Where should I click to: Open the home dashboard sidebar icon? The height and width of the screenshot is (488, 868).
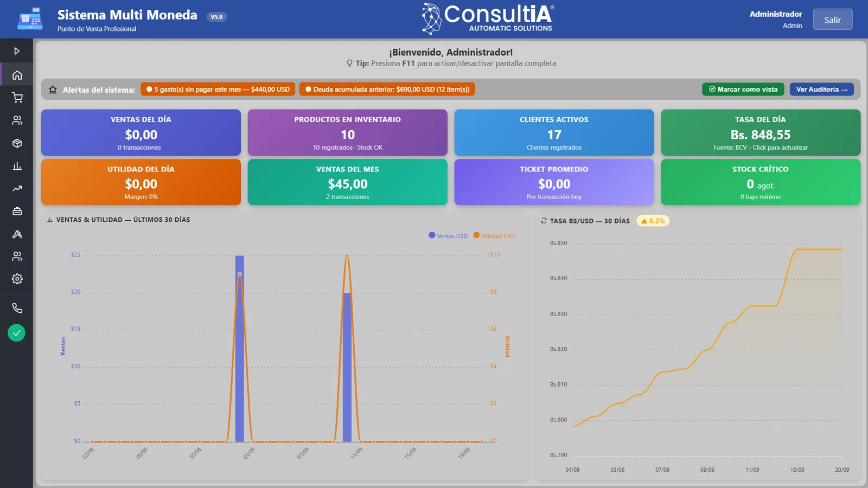[17, 75]
